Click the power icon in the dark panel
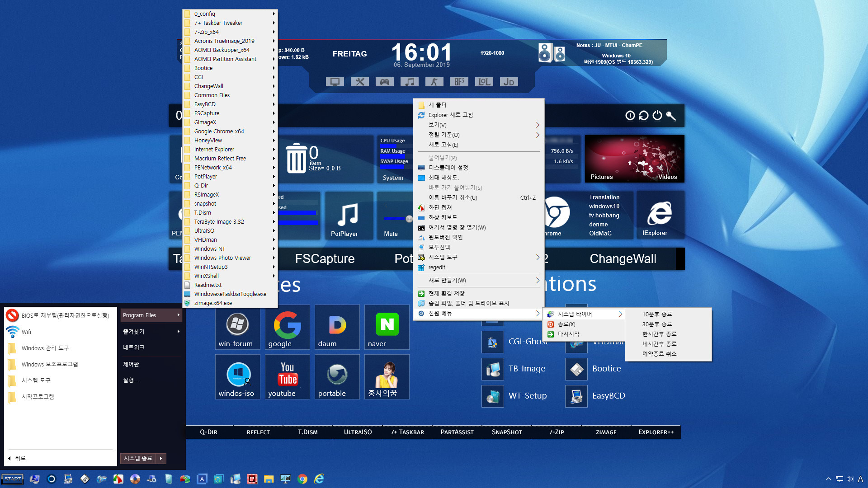This screenshot has width=868, height=488. 657,116
